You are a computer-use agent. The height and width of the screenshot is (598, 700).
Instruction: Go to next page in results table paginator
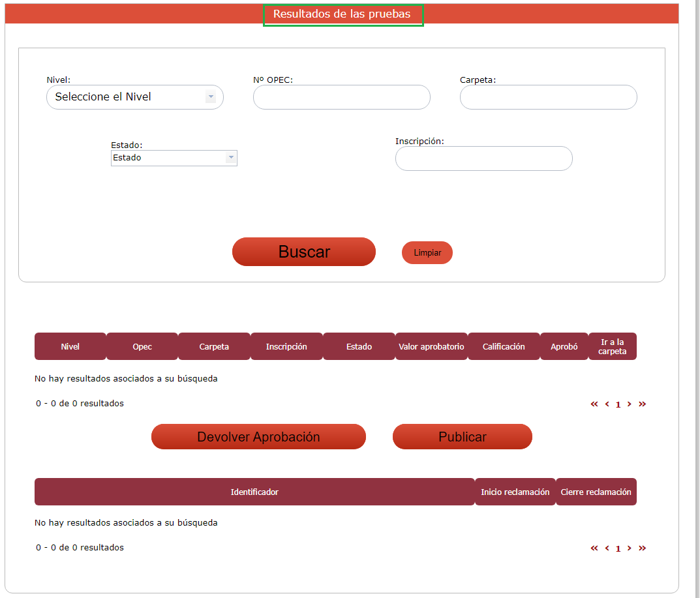coord(630,404)
